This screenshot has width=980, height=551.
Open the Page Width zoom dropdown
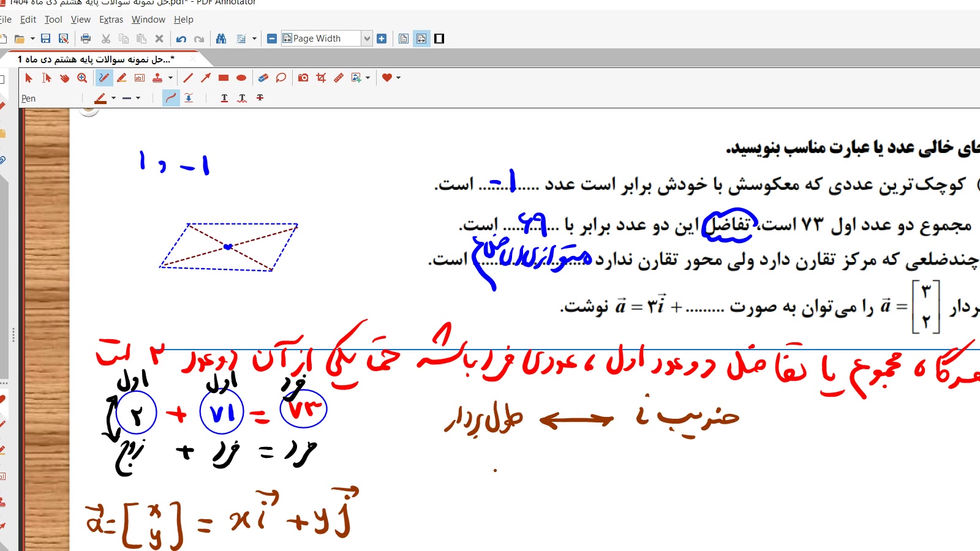[366, 39]
